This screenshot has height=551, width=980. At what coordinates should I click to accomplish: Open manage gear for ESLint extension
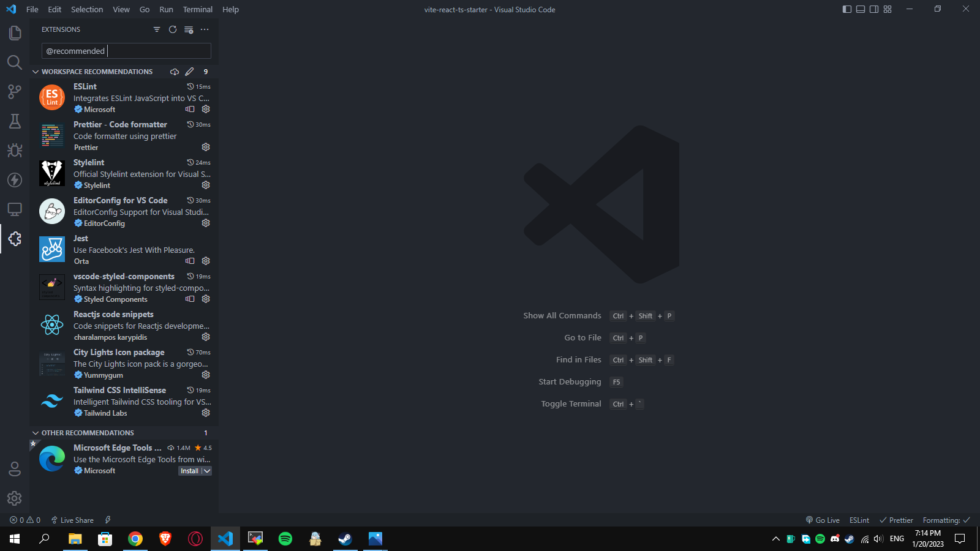point(206,109)
